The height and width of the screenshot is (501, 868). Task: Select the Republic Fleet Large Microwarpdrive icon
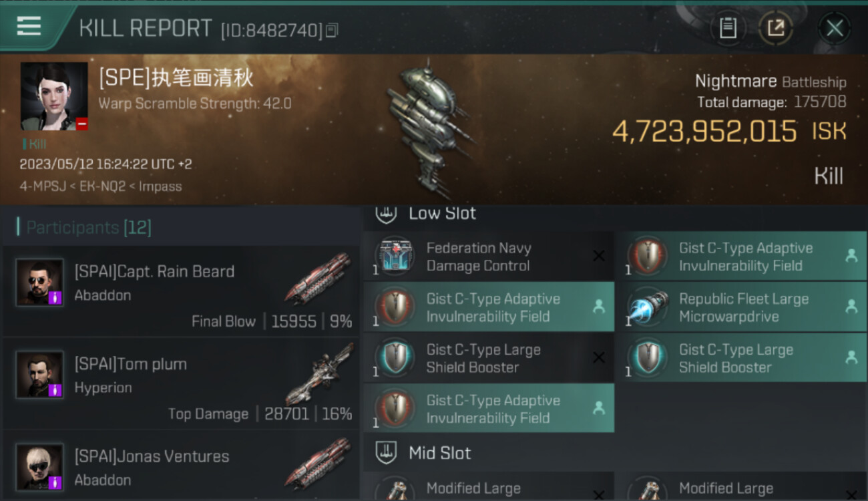648,307
